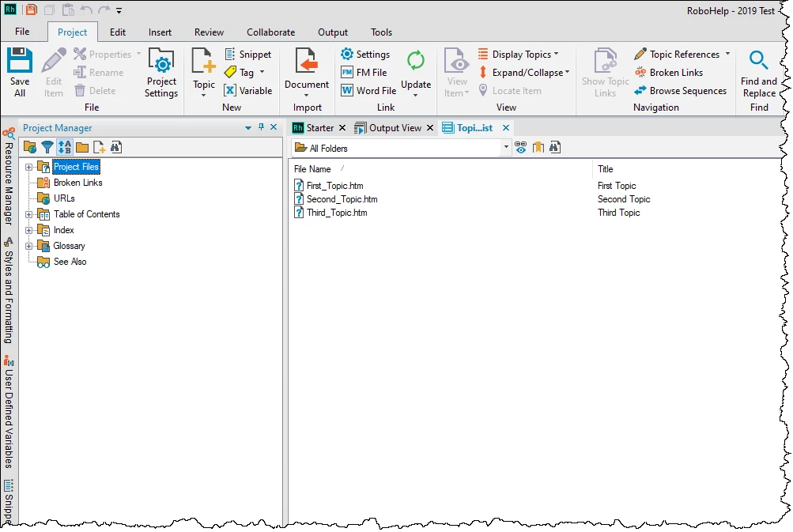Open the Expand/Collapse dropdown
The width and height of the screenshot is (793, 532).
(x=524, y=72)
